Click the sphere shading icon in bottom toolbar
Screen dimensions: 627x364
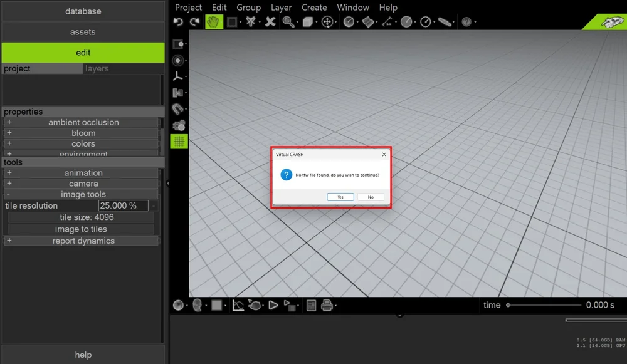[x=178, y=305]
